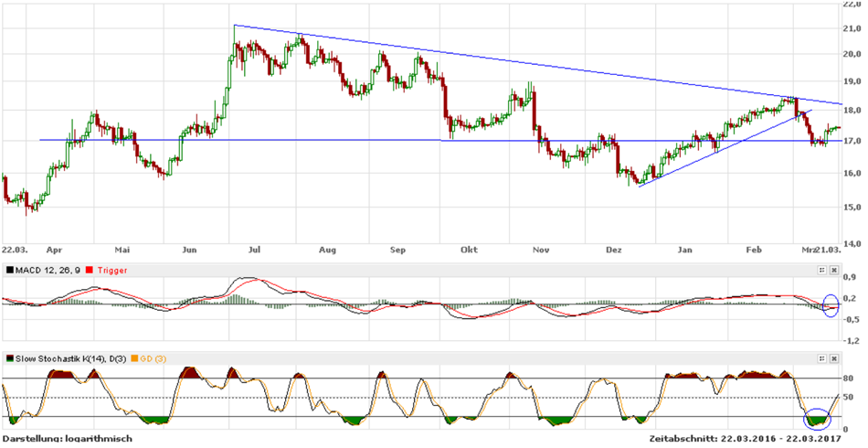Click the 21,0 price axis label
The image size is (868, 448).
click(852, 28)
